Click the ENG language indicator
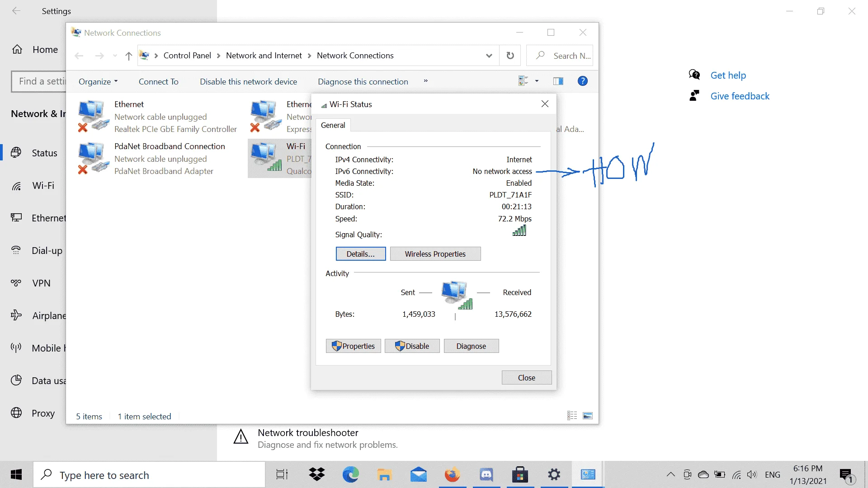Screen dimensions: 868x488 (773, 474)
